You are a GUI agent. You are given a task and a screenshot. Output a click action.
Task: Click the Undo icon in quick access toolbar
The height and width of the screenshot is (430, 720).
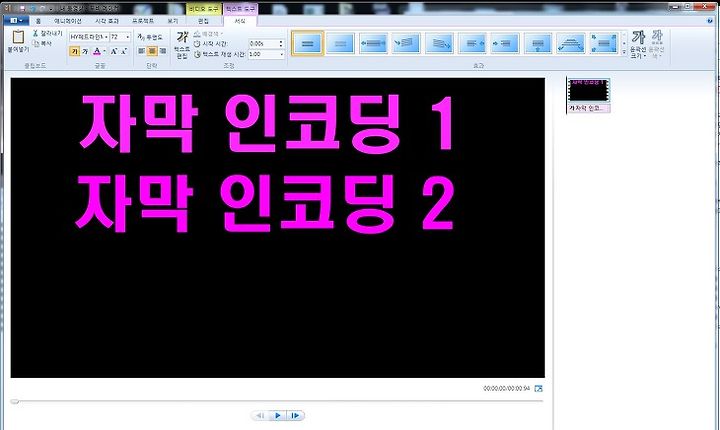tap(33, 8)
